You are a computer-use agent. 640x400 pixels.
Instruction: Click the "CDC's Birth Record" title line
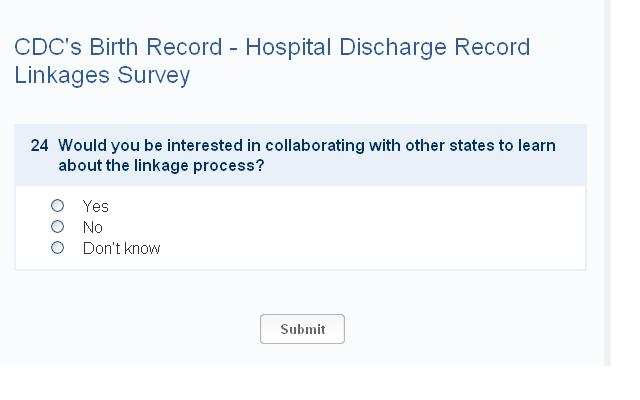(x=272, y=48)
